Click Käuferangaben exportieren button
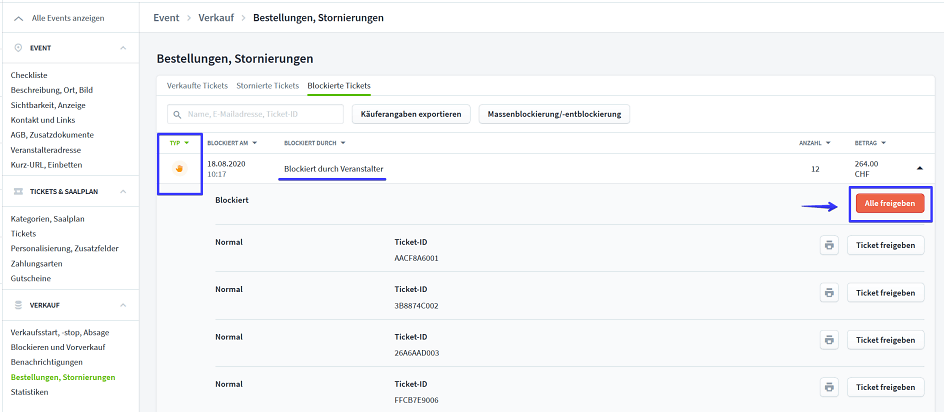 (411, 114)
